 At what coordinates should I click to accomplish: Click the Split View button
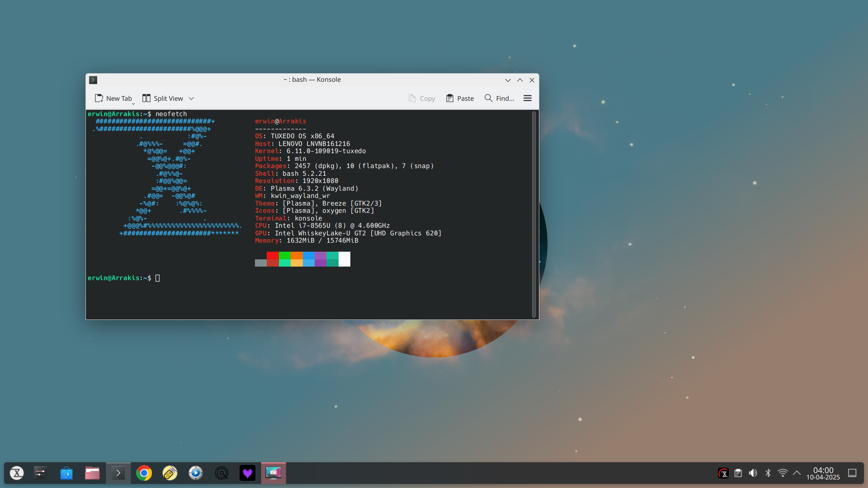tap(163, 98)
